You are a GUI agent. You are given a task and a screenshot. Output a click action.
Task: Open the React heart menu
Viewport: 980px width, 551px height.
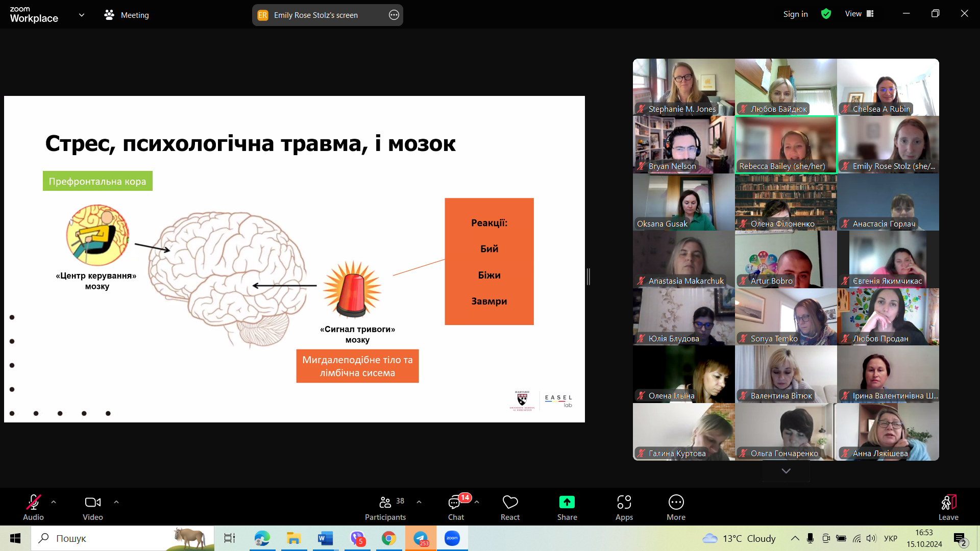(x=510, y=507)
